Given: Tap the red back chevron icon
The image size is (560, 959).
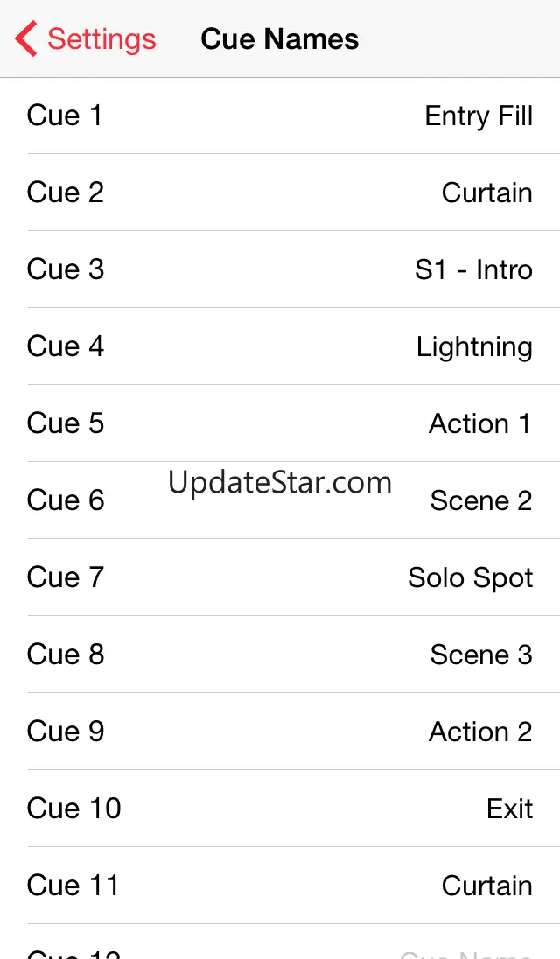Looking at the screenshot, I should point(26,39).
